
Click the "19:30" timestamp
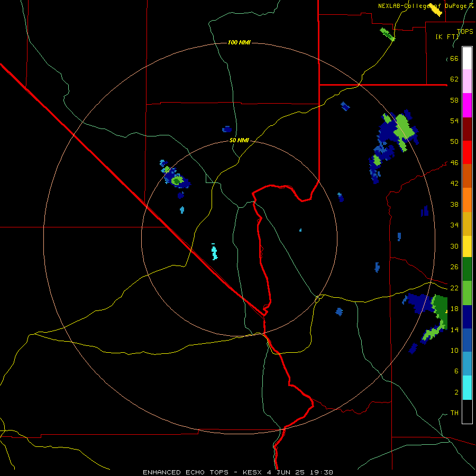pos(322,472)
